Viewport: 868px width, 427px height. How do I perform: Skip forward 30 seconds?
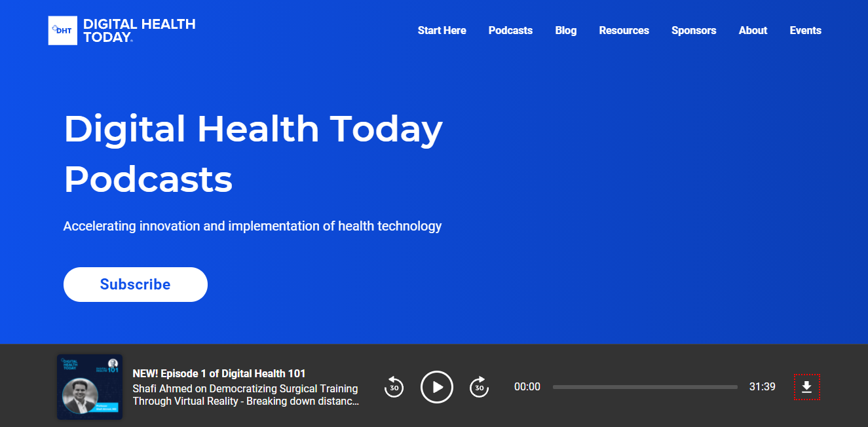click(480, 387)
